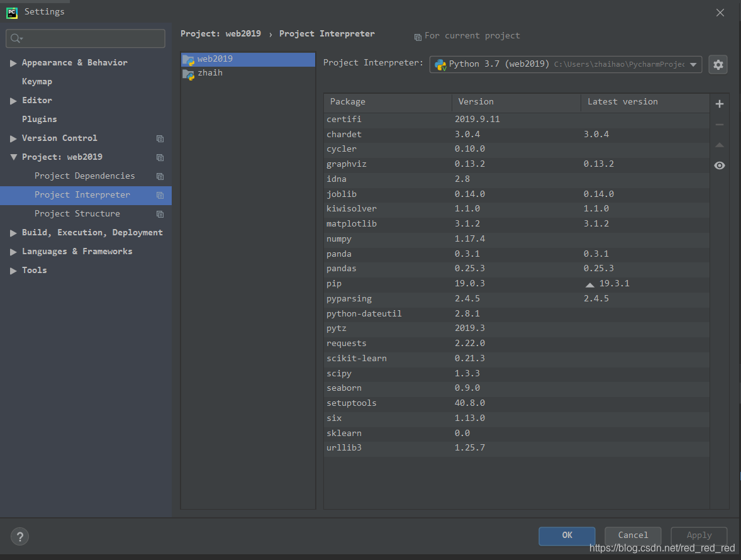Click the OK button
This screenshot has height=560, width=741.
pyautogui.click(x=567, y=536)
